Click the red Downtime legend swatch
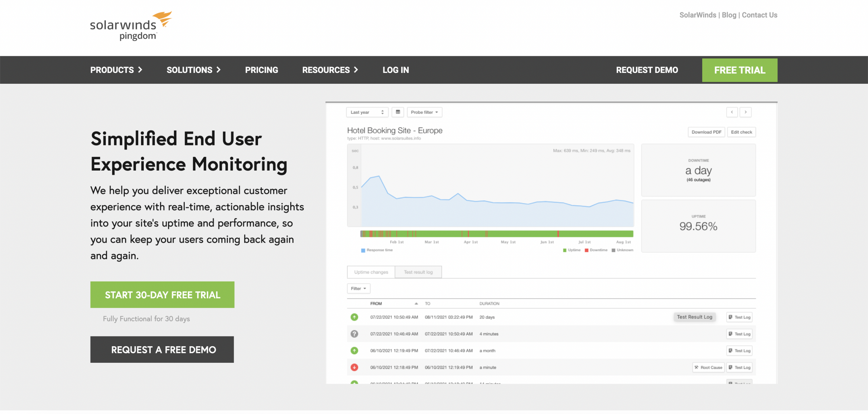868x414 pixels. pos(587,250)
